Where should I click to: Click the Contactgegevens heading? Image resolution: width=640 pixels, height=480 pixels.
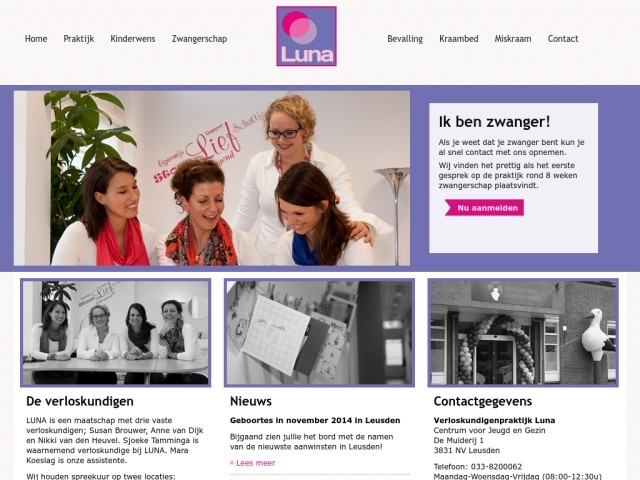482,401
